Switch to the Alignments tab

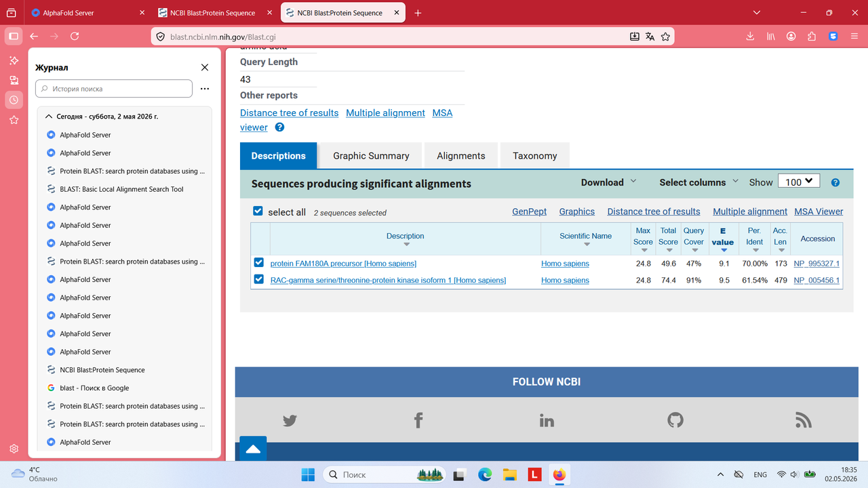[461, 156]
